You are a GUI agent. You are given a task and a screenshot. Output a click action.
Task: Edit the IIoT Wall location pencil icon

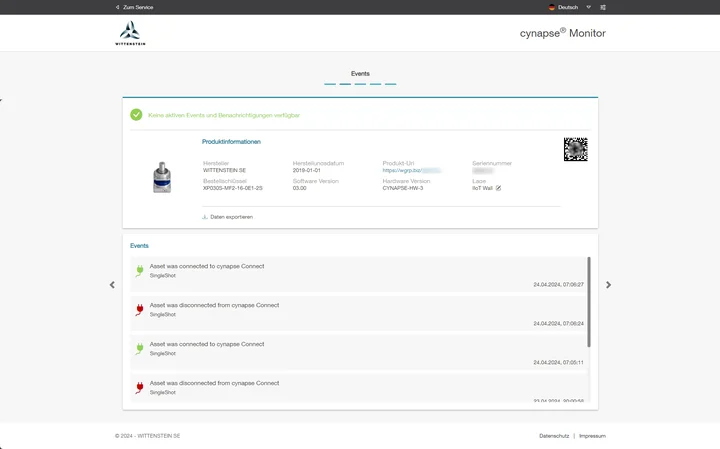[x=498, y=188]
